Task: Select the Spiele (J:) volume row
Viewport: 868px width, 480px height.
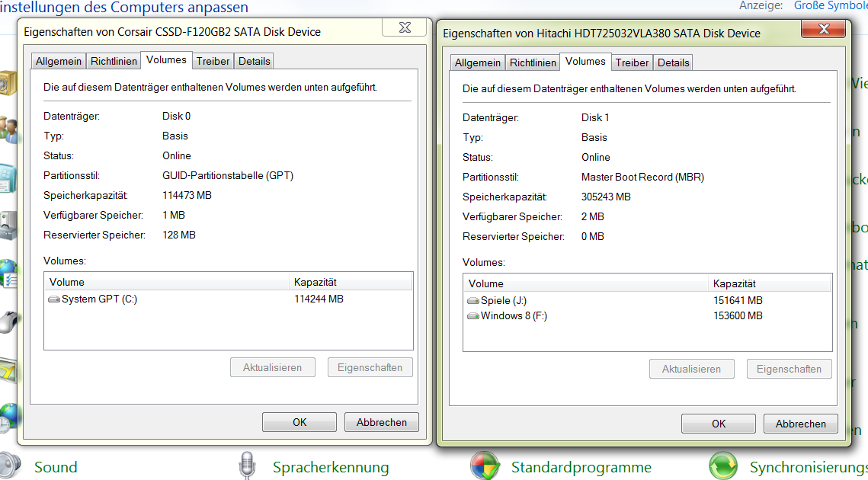Action: pyautogui.click(x=648, y=301)
